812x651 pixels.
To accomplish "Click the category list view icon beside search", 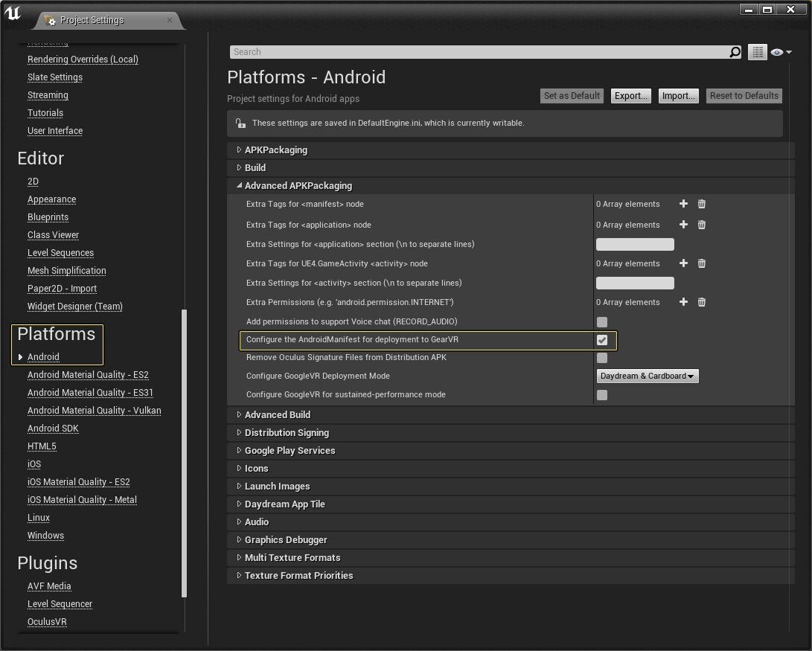I will [757, 51].
